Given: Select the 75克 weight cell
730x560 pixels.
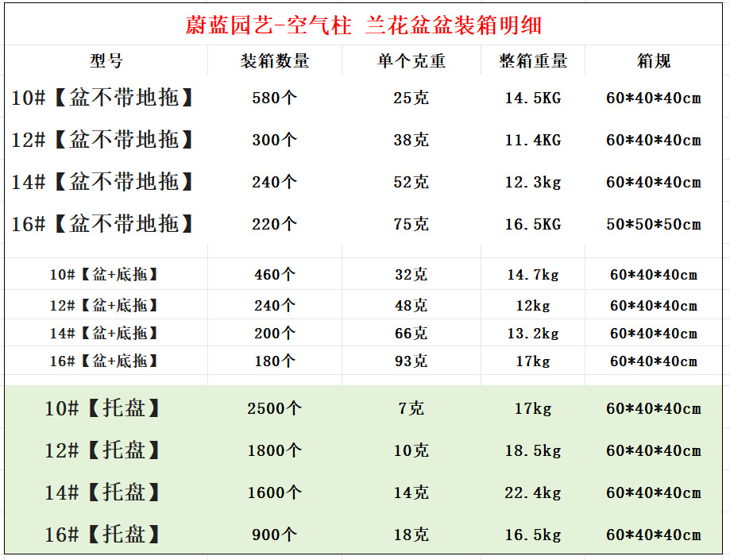Looking at the screenshot, I should [411, 224].
